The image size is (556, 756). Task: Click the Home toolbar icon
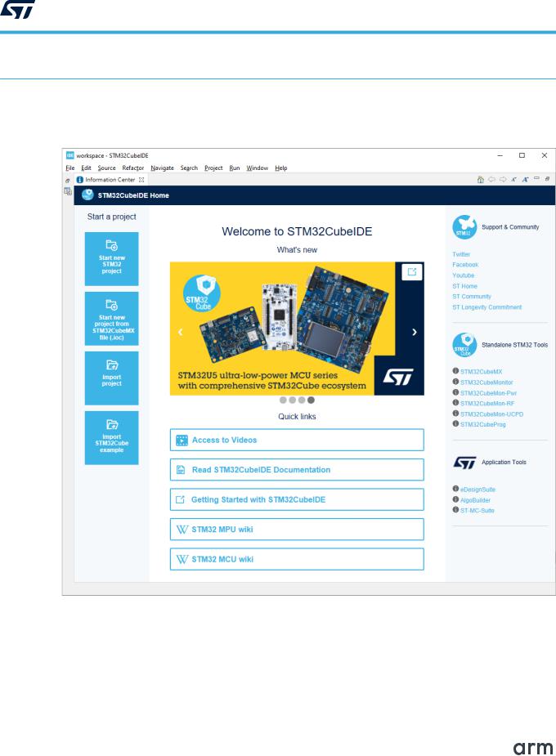(480, 179)
